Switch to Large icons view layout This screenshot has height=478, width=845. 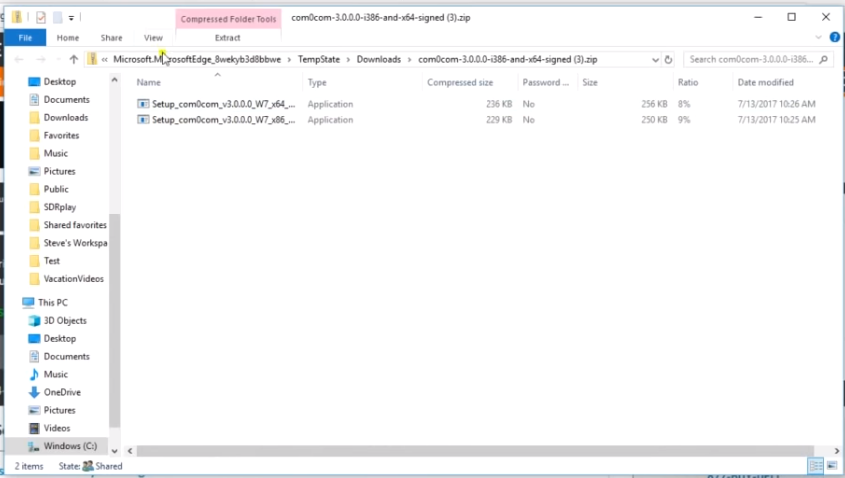click(x=832, y=466)
